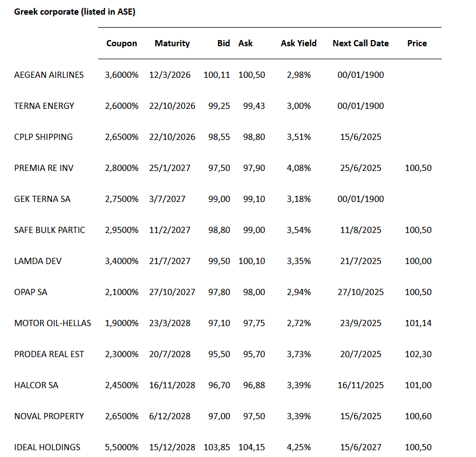Select MOTOR OIL-HELLAS price 101,14
The width and height of the screenshot is (476, 457).
click(x=418, y=323)
